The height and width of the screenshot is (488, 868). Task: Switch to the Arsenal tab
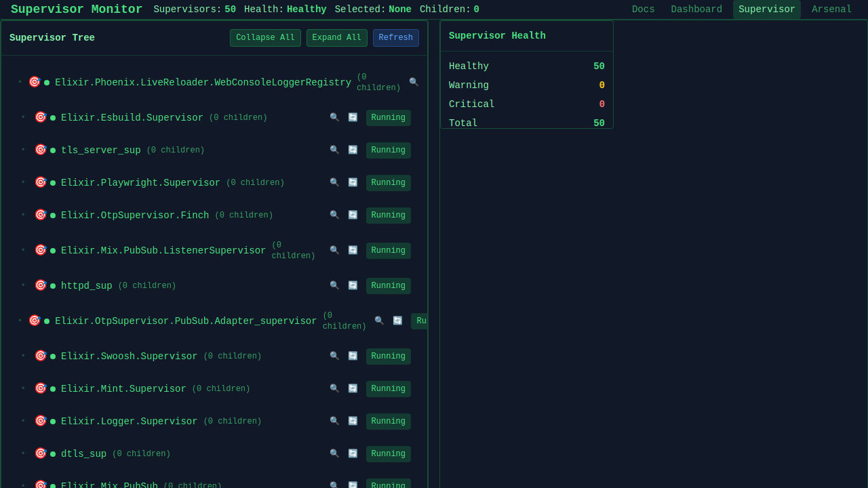pyautogui.click(x=831, y=9)
